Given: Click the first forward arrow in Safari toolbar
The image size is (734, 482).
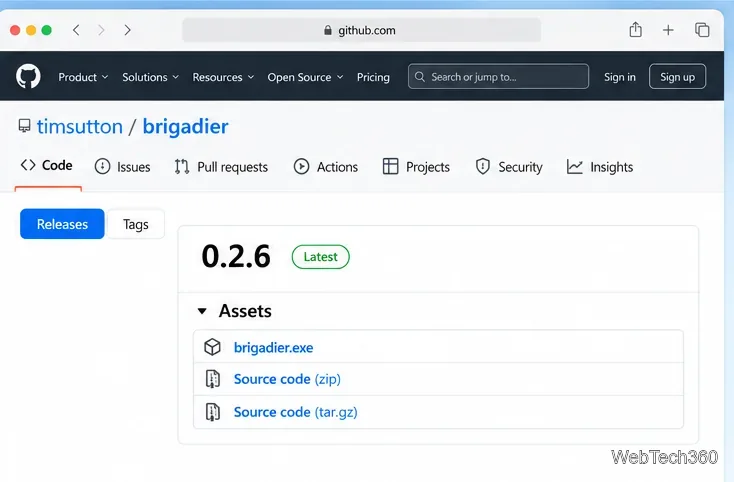Looking at the screenshot, I should point(101,30).
